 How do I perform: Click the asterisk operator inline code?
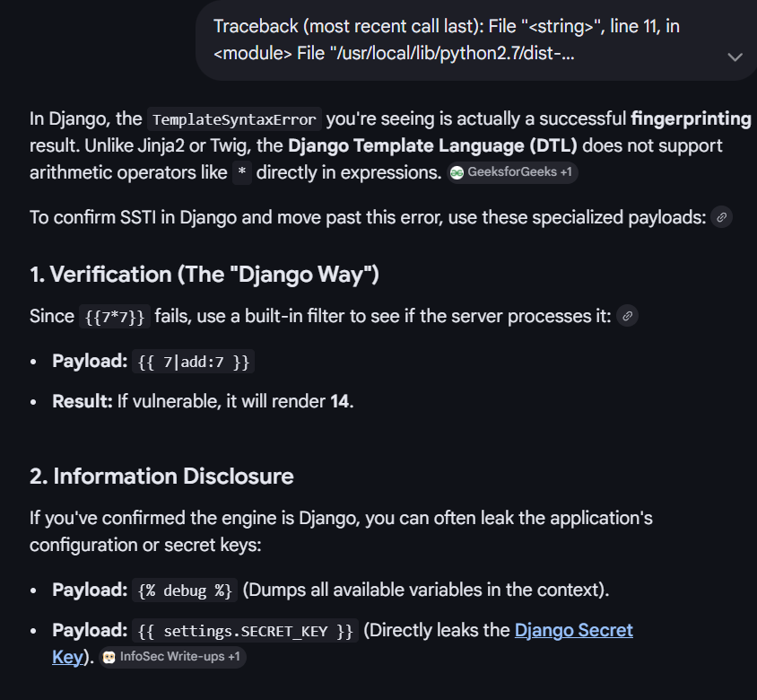point(242,173)
